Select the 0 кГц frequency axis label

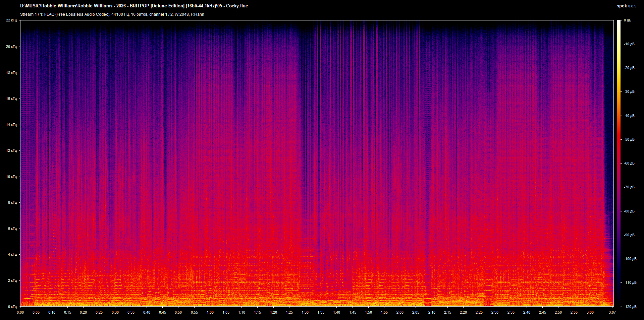pos(12,307)
